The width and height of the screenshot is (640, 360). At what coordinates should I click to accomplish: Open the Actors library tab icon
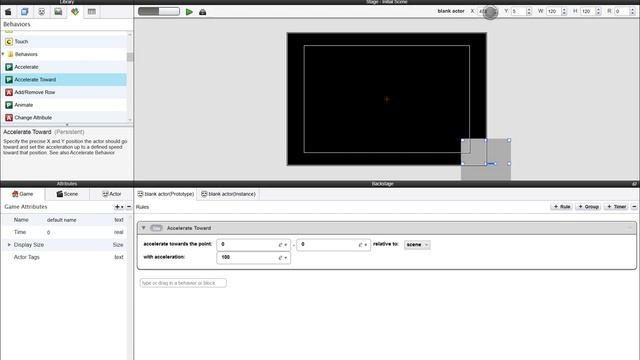(42, 12)
